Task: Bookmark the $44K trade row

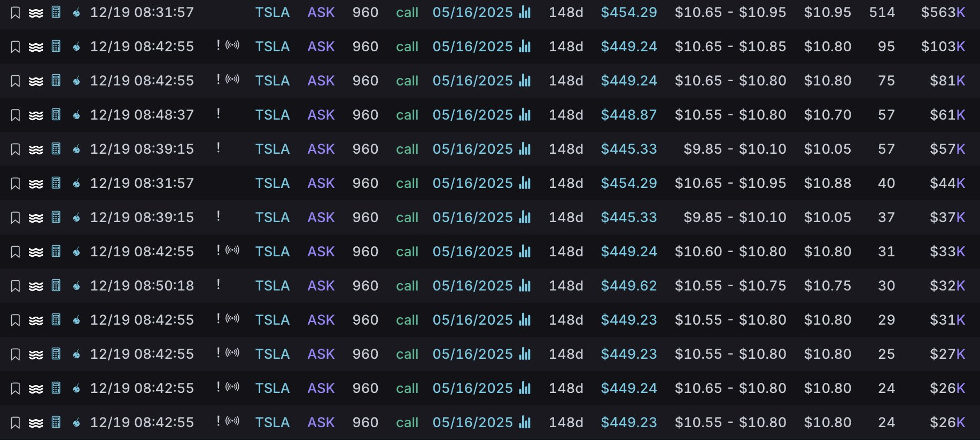Action: [x=15, y=183]
